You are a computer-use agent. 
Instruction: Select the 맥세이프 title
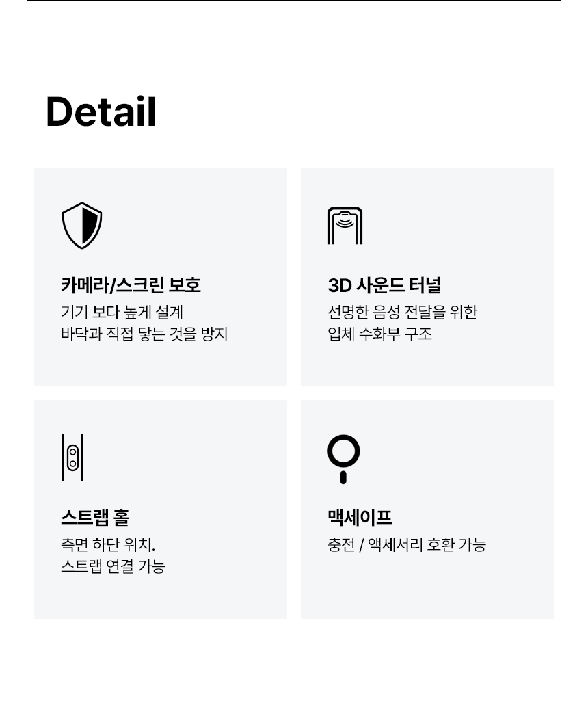click(x=360, y=517)
